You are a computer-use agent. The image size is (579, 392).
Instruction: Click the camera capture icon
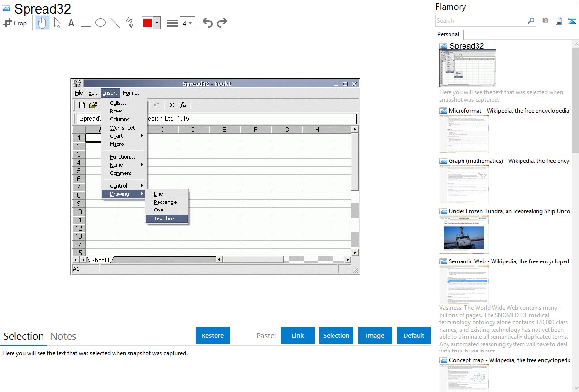tap(545, 21)
